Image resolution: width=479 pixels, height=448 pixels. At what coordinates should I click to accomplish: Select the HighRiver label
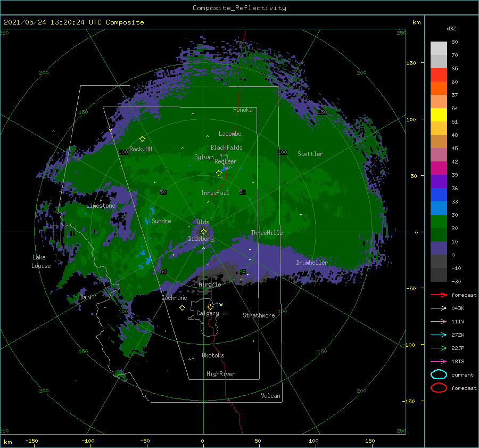(x=221, y=374)
